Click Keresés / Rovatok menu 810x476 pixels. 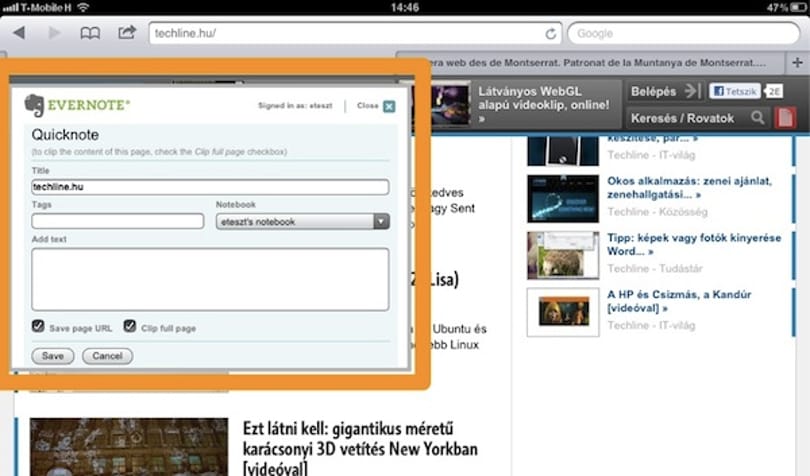(x=682, y=118)
